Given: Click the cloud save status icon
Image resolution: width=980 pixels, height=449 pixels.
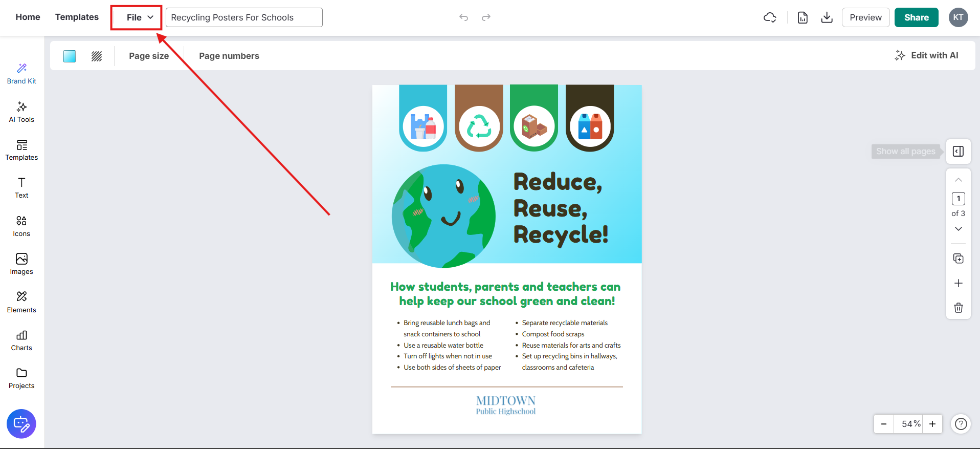Looking at the screenshot, I should click(770, 17).
